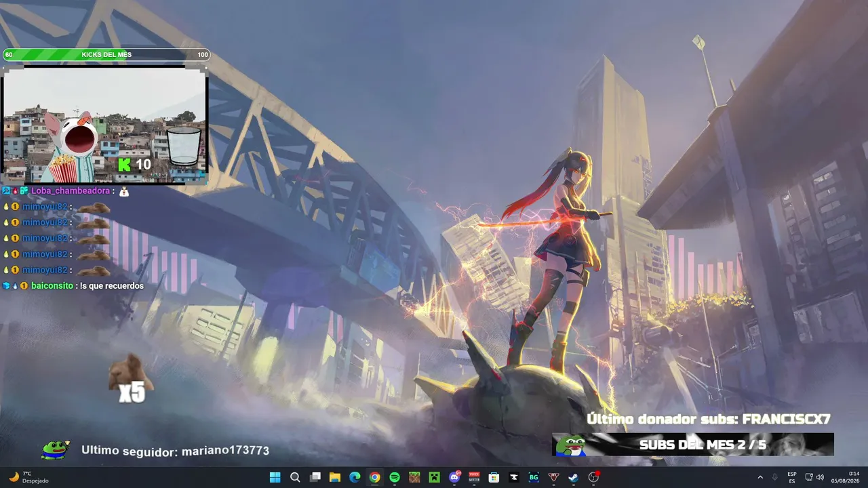Click the empty glass icon in overlay
This screenshot has width=868, height=488.
(184, 146)
